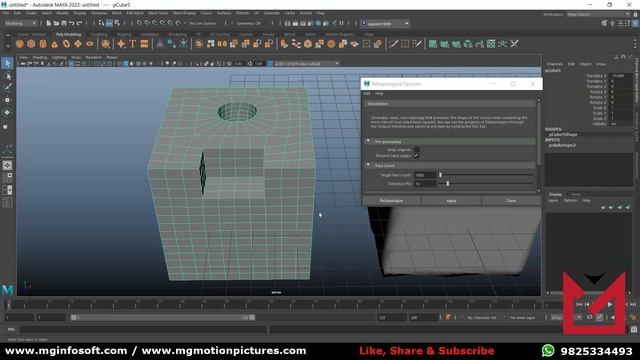Open the user account dropdown
Screen dimensions: 640x360
tap(385, 24)
